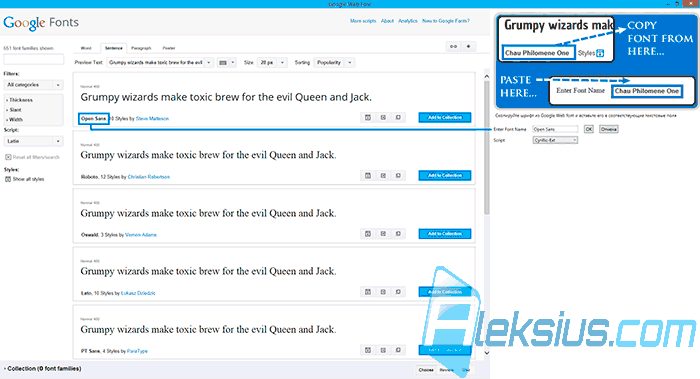The width and height of the screenshot is (700, 379).
Task: Expand the Collection (0 font families) bar
Action: 43,369
